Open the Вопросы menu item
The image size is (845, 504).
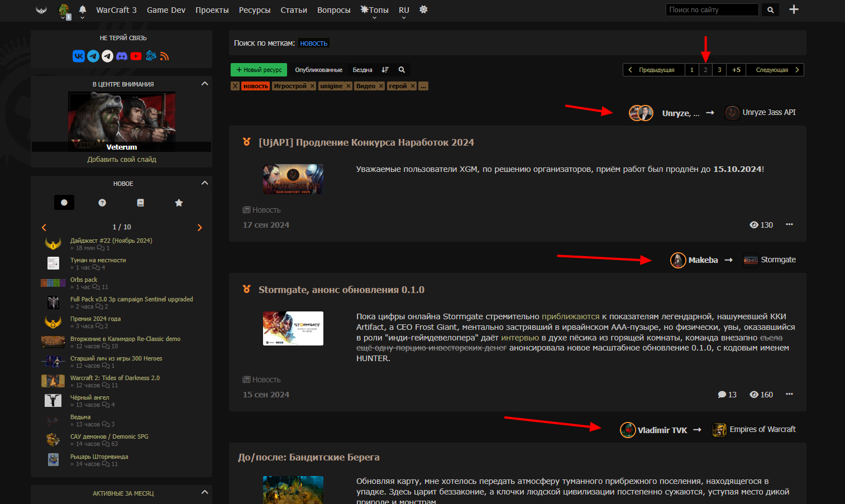coord(334,10)
